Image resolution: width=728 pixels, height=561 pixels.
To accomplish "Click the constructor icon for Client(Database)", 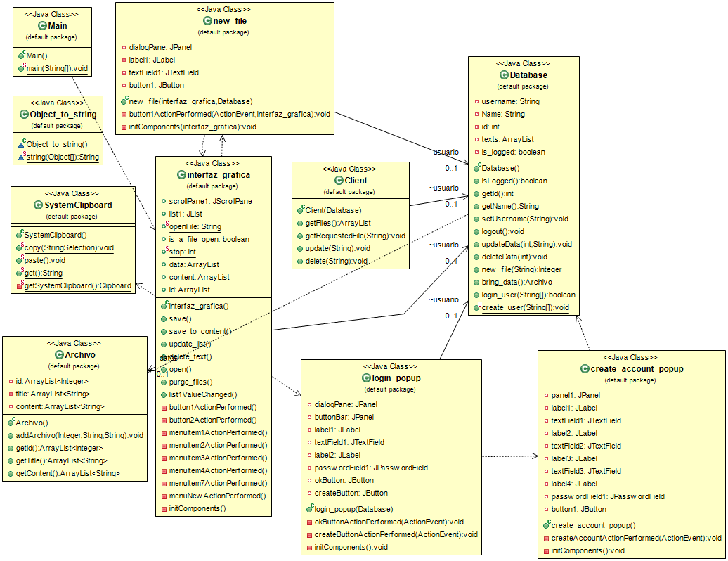I will pos(300,210).
